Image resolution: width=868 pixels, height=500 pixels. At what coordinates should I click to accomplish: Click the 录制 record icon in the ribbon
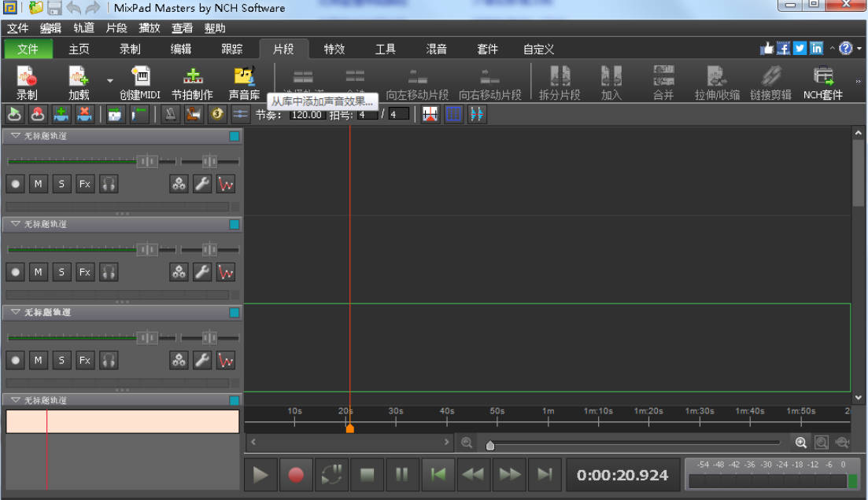[27, 83]
